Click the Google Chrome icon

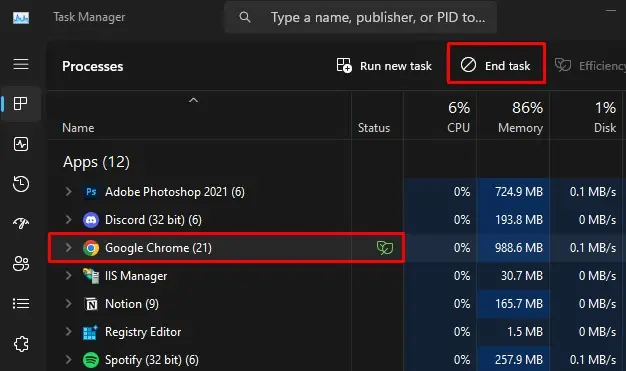point(91,248)
